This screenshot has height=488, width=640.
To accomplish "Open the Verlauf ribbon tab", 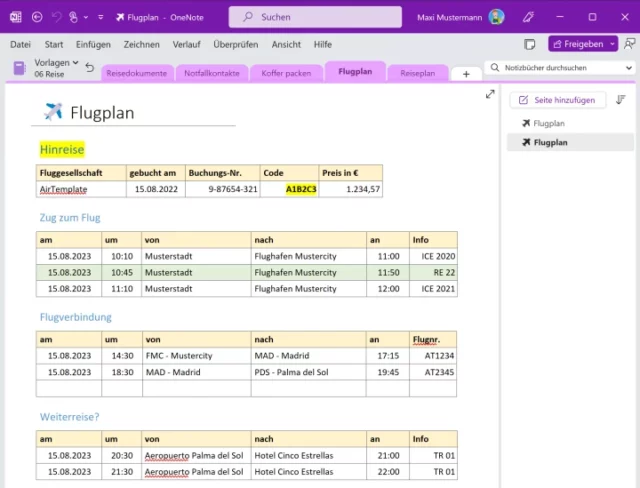I will point(187,44).
